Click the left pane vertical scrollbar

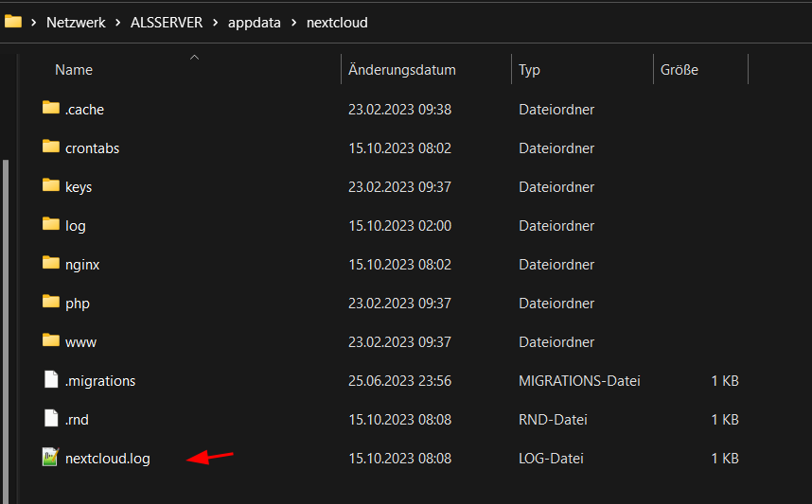pyautogui.click(x=6, y=331)
